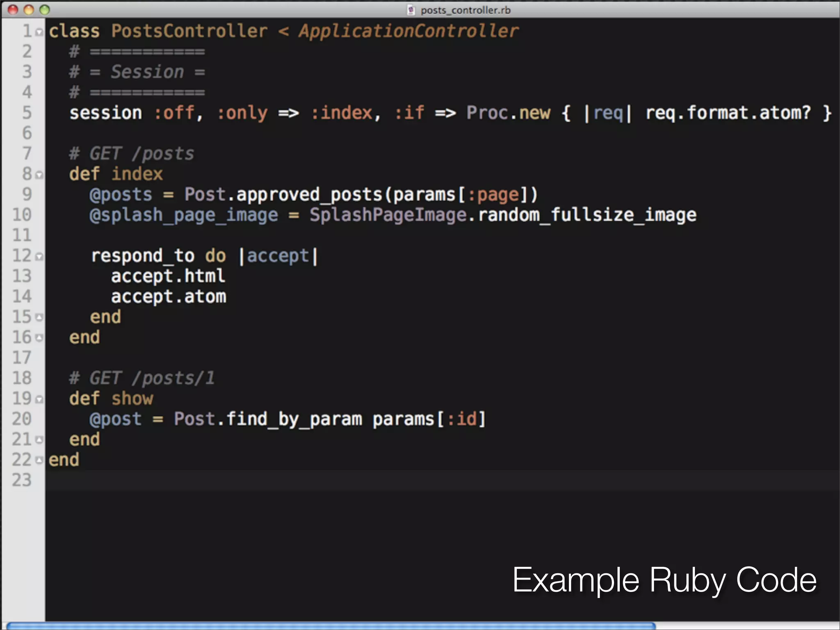Collapse the class fold marker on line 1
This screenshot has width=840, height=630.
click(x=39, y=32)
